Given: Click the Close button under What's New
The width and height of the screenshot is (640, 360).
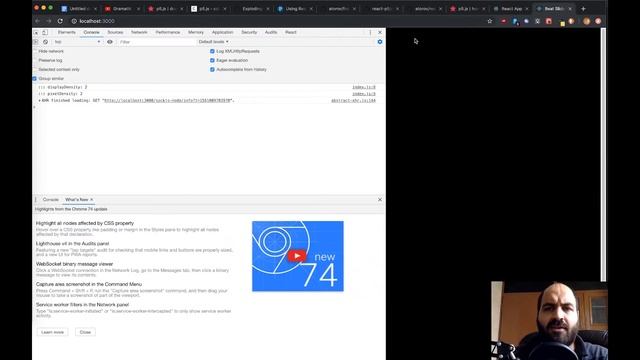Looking at the screenshot, I should [x=85, y=332].
